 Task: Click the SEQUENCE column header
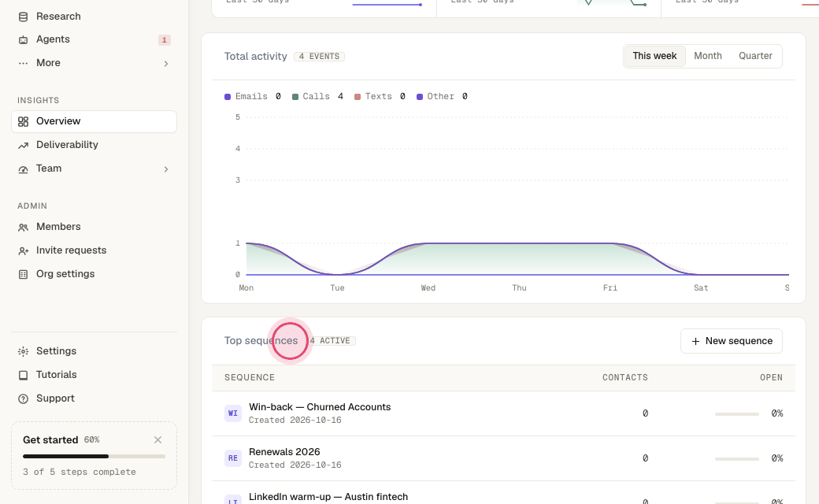click(x=250, y=378)
